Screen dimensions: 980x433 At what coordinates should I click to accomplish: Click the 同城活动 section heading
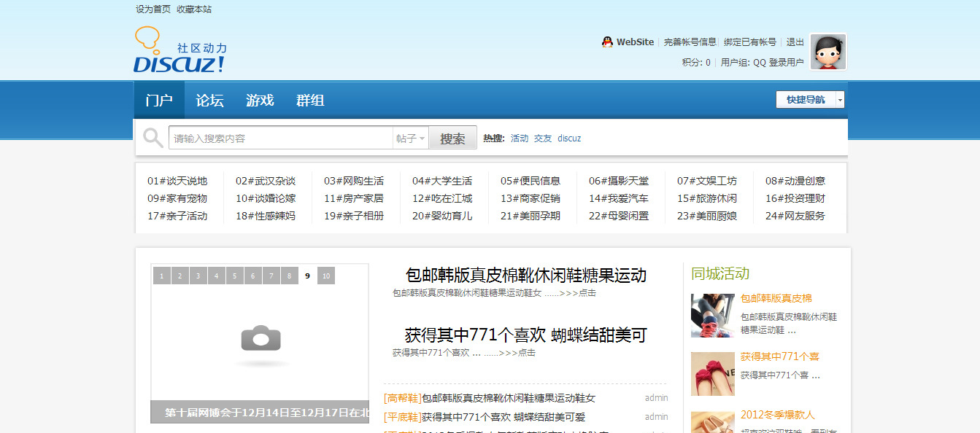click(720, 274)
